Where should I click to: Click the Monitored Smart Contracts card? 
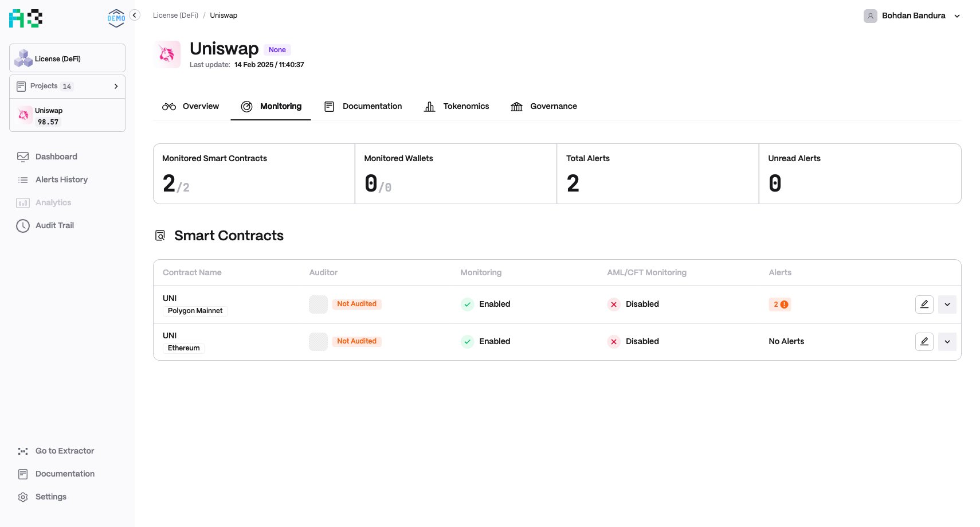point(254,174)
